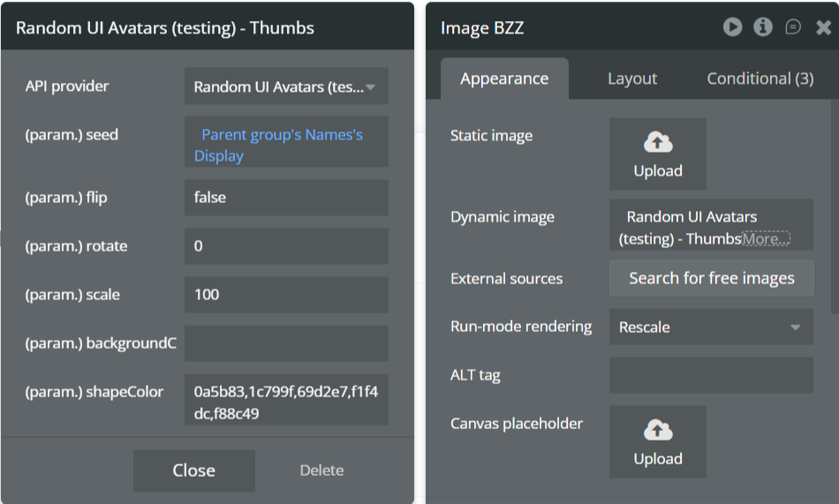Click the comment bubble icon in header
Screen dimensions: 839x504
pos(793,27)
